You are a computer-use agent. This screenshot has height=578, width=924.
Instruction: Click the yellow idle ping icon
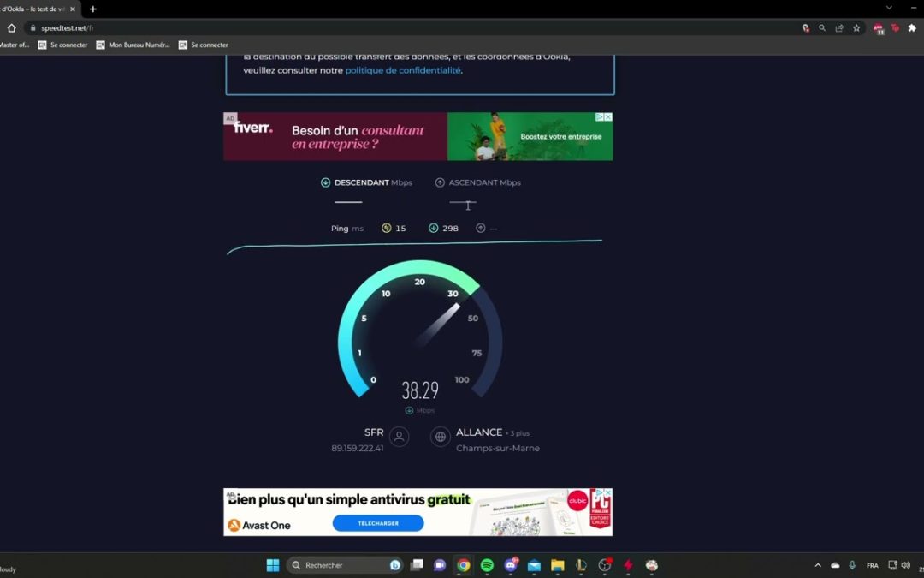(x=387, y=229)
